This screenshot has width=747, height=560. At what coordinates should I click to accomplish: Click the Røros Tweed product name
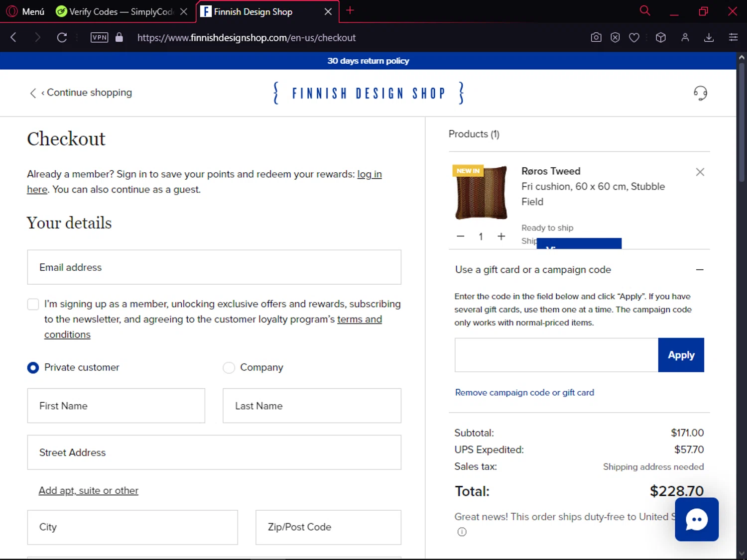[551, 171]
